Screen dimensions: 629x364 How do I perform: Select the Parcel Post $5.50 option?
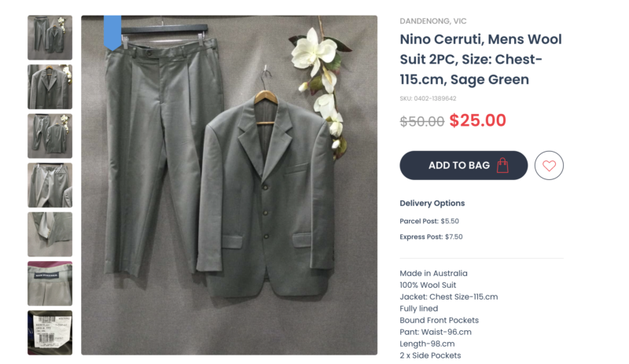(x=429, y=221)
